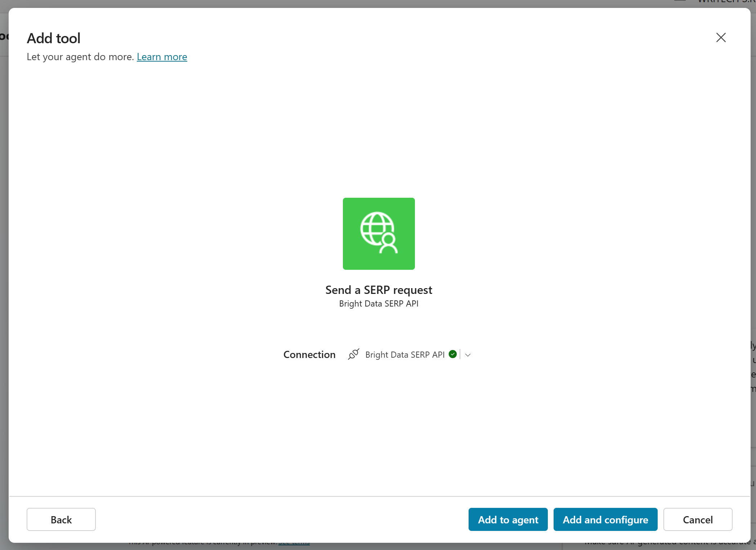Expand connection options for Bright Data SERP API

point(468,355)
